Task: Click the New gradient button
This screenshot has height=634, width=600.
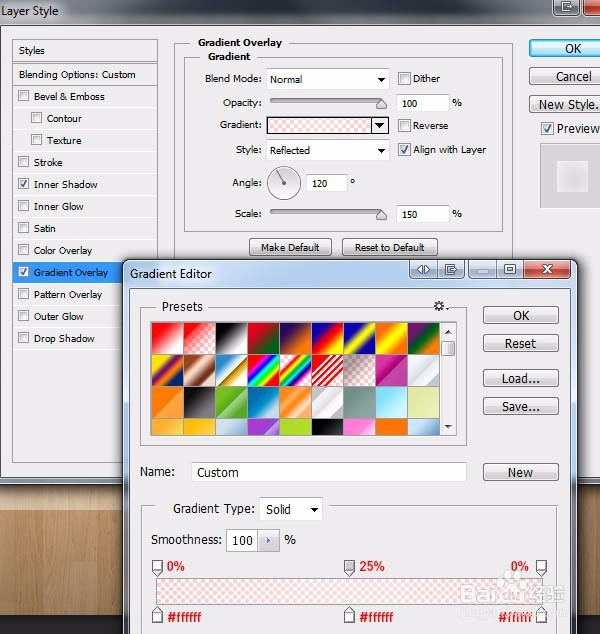Action: coord(521,472)
